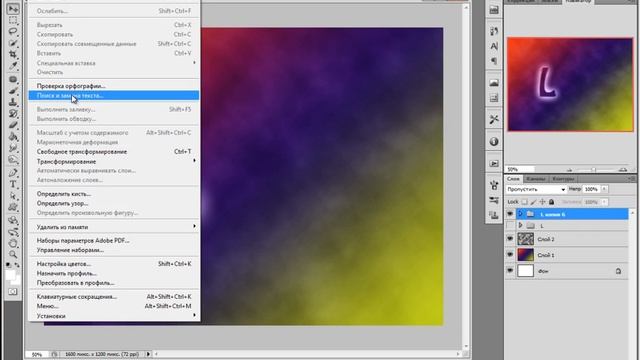Select the Pen tool

(13, 173)
